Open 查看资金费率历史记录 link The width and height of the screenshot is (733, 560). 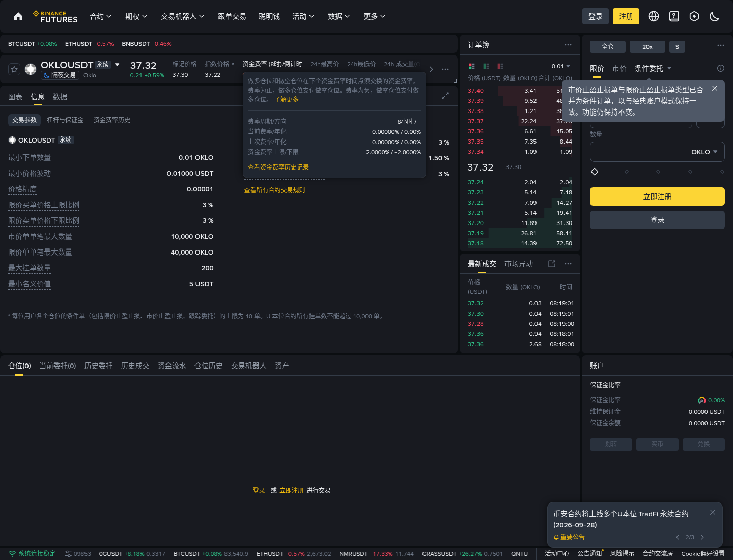[278, 167]
